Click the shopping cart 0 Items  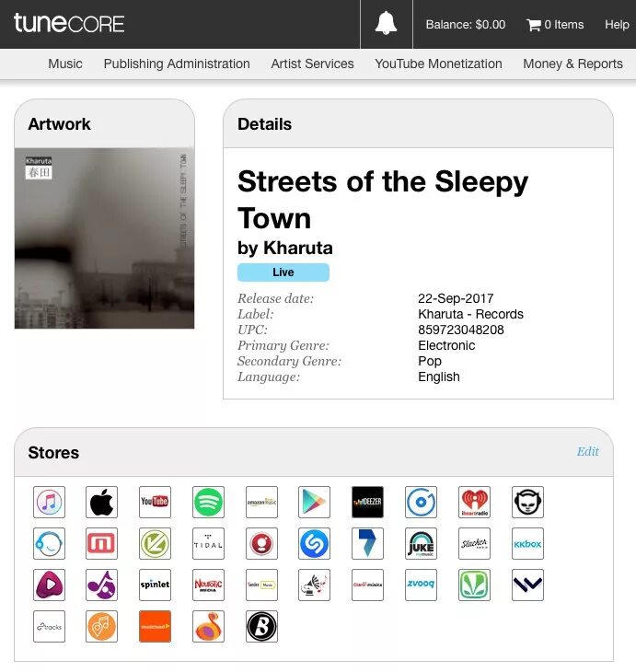pos(555,25)
